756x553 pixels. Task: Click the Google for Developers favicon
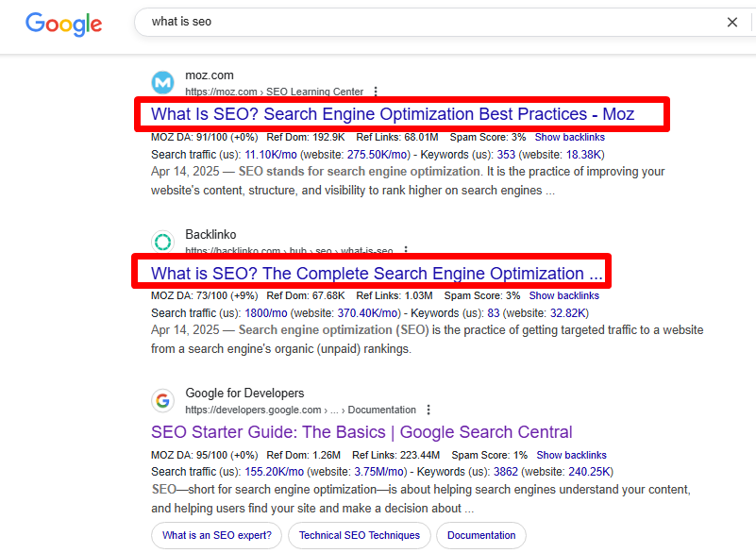pyautogui.click(x=162, y=401)
